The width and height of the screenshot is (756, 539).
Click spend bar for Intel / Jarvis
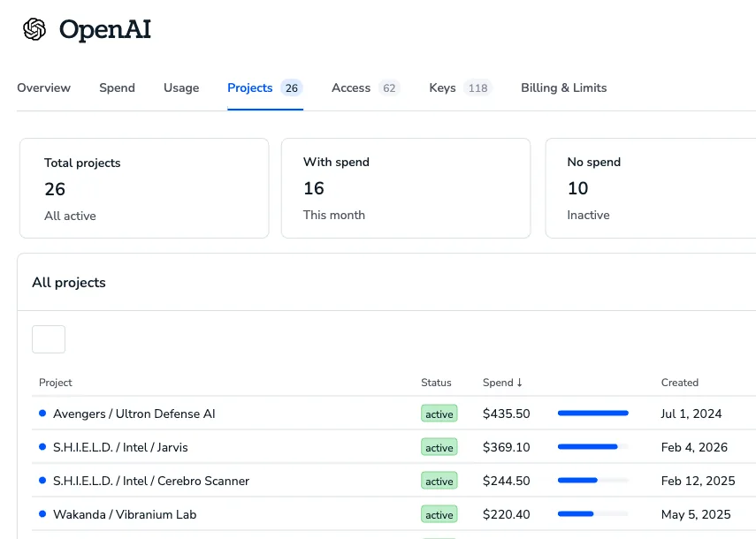pyautogui.click(x=593, y=447)
